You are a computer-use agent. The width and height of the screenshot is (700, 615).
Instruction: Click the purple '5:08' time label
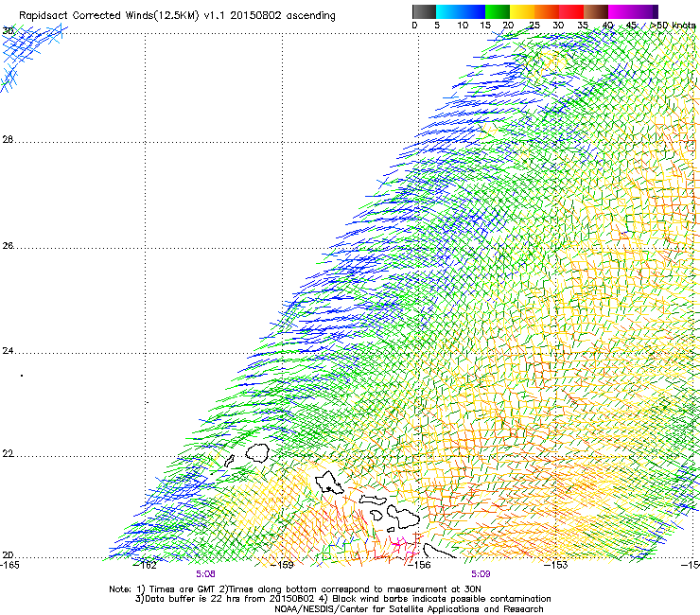205,574
